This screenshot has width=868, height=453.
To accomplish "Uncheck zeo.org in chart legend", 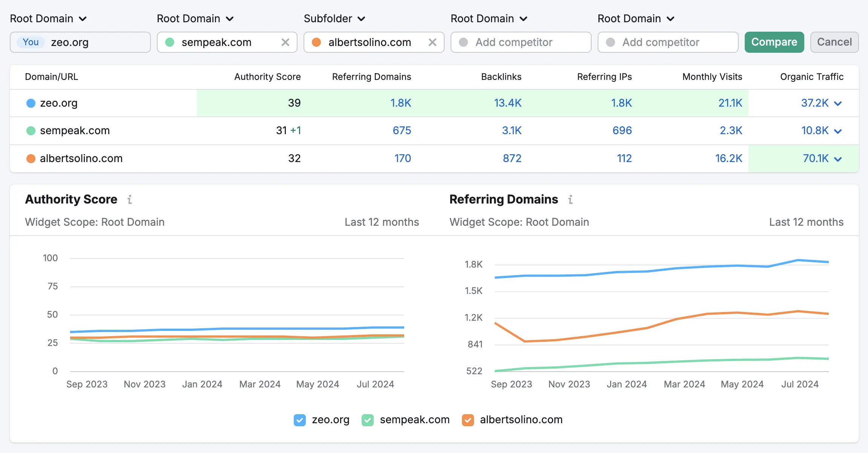I will [300, 420].
